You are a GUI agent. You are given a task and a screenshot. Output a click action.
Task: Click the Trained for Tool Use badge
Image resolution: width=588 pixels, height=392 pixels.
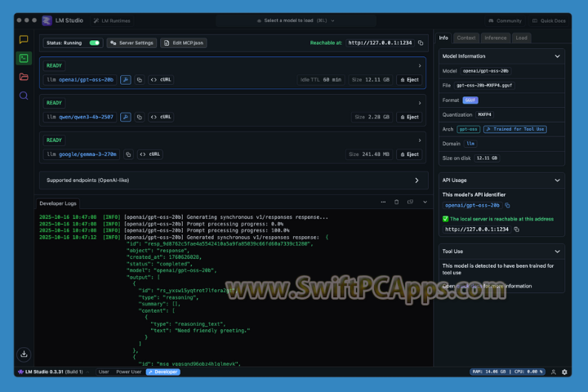pos(514,129)
